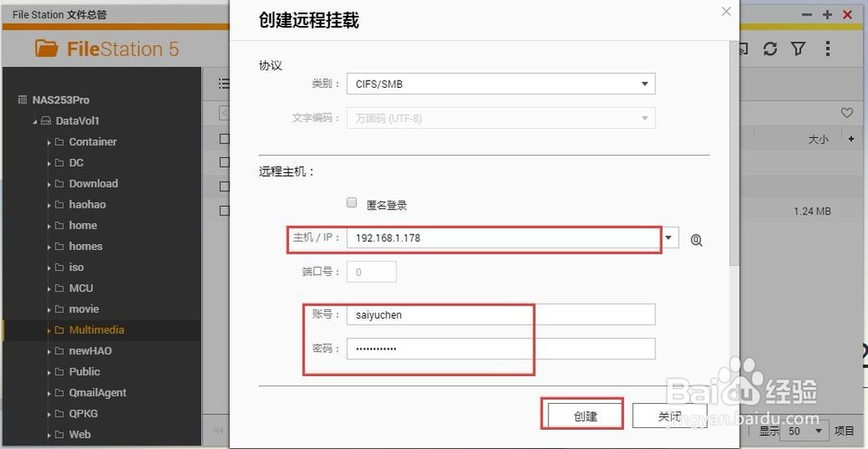Open the Public folder in tree

(85, 372)
